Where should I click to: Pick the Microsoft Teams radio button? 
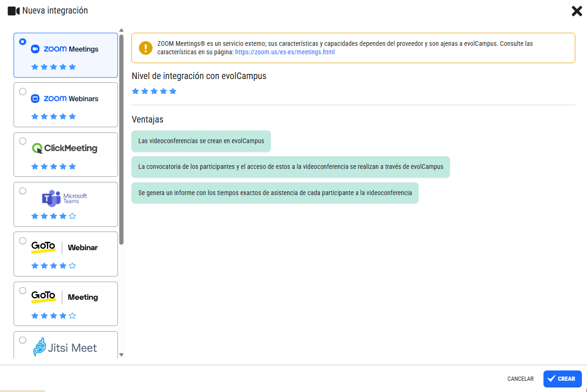pos(22,191)
